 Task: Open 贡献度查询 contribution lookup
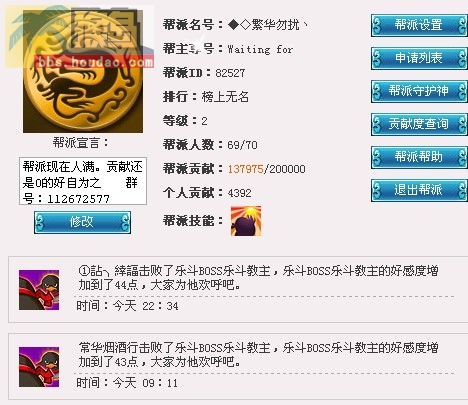(x=419, y=124)
